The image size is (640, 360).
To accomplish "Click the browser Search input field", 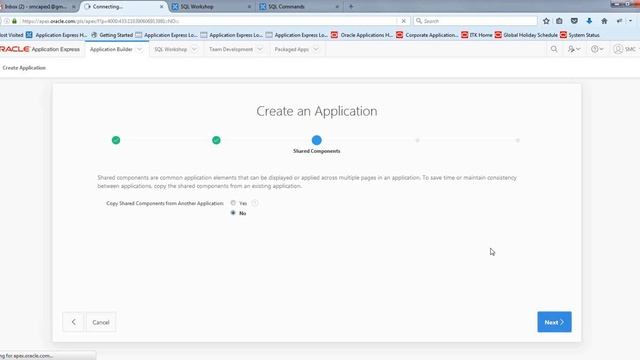I will click(476, 21).
